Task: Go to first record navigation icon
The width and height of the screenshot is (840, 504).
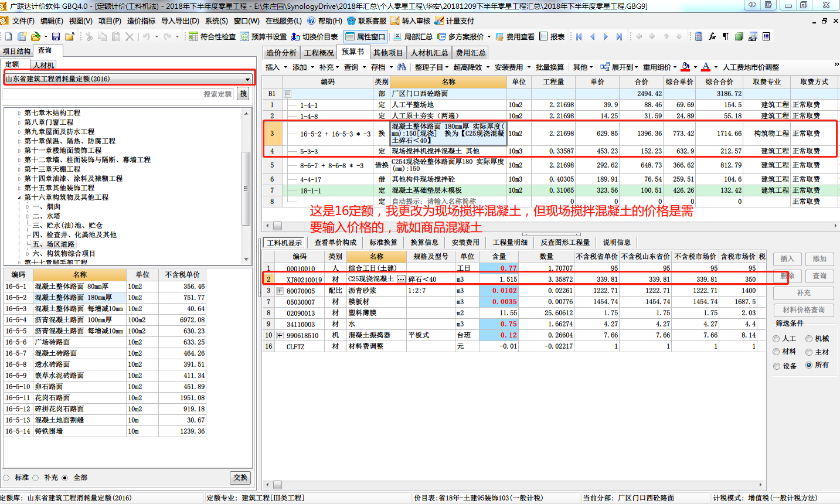Action: tap(579, 36)
